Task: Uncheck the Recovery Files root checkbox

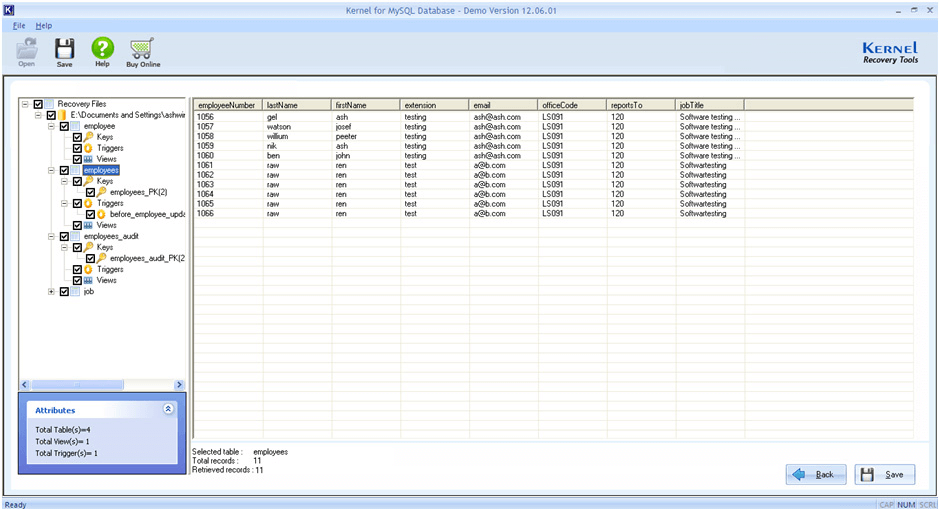Action: (x=38, y=104)
